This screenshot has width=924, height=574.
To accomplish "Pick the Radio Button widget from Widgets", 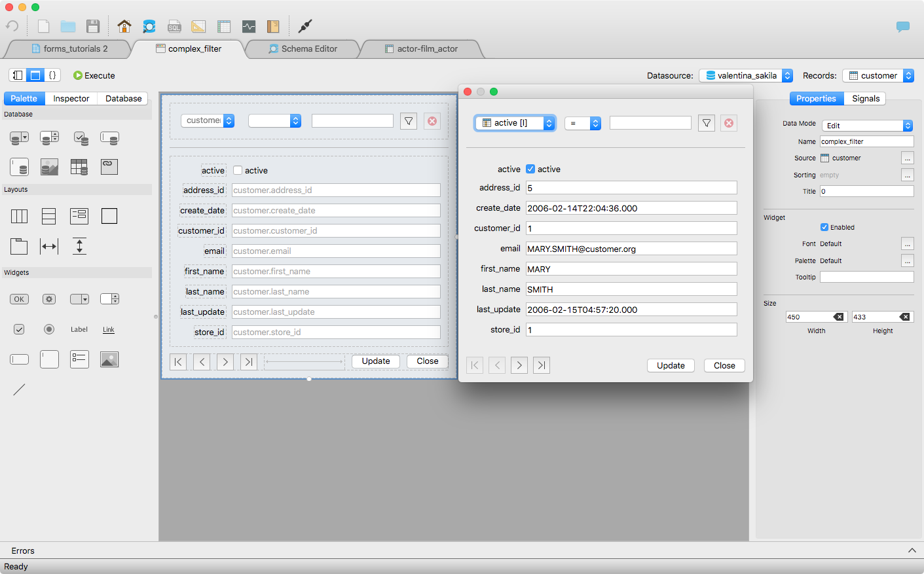I will pos(49,329).
